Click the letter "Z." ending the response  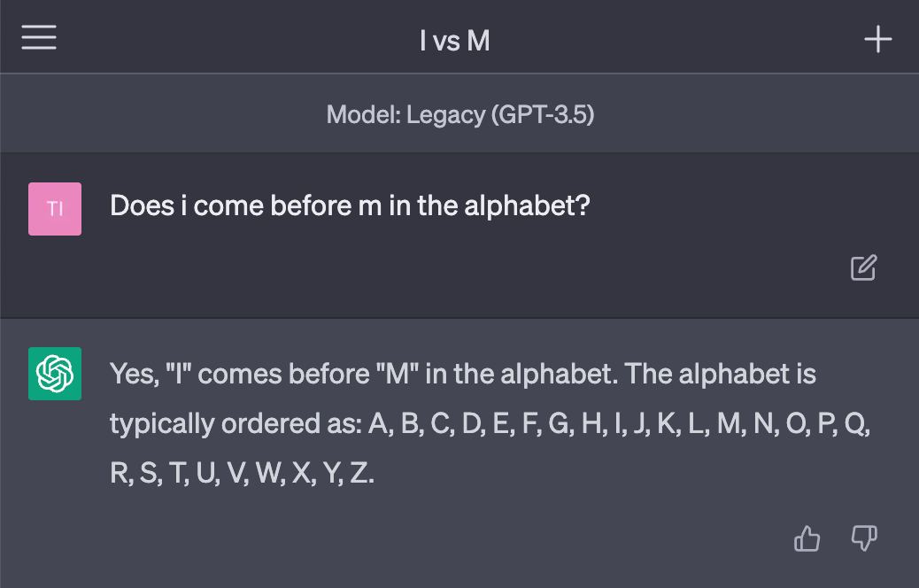tap(361, 473)
